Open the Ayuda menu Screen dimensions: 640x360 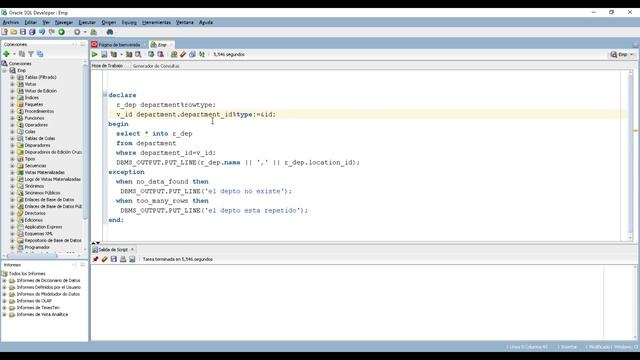click(206, 22)
